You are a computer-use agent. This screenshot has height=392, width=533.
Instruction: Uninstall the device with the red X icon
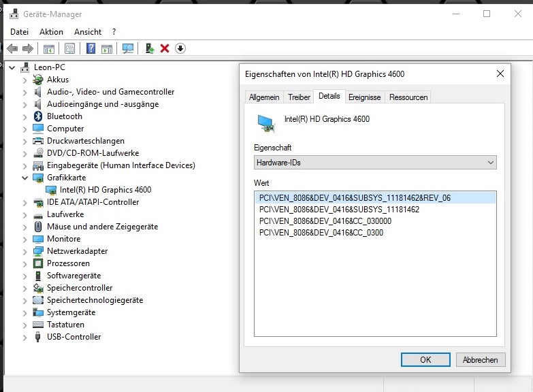165,48
